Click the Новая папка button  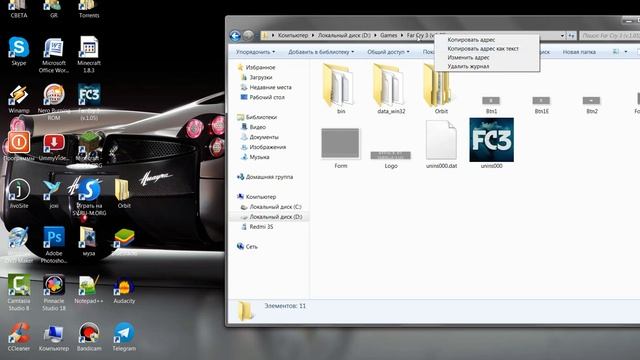click(579, 52)
